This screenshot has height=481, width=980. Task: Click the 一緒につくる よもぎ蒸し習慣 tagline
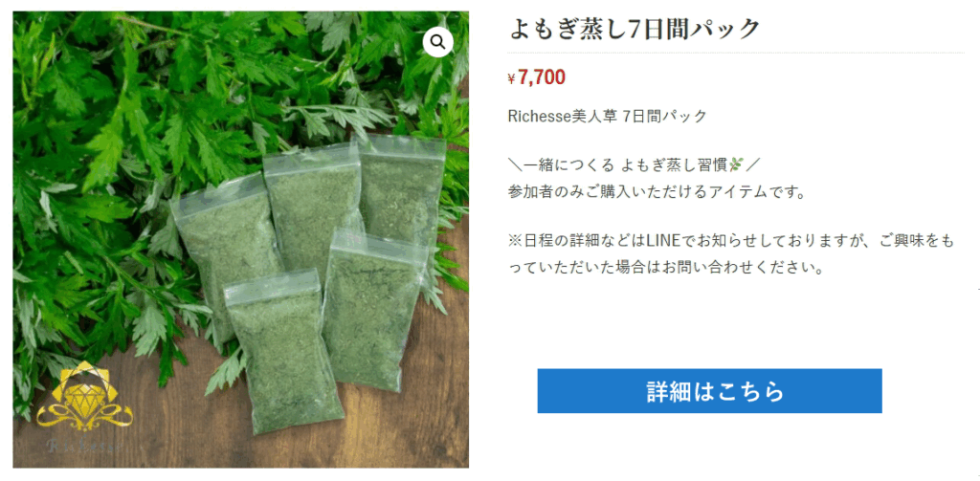tap(625, 164)
